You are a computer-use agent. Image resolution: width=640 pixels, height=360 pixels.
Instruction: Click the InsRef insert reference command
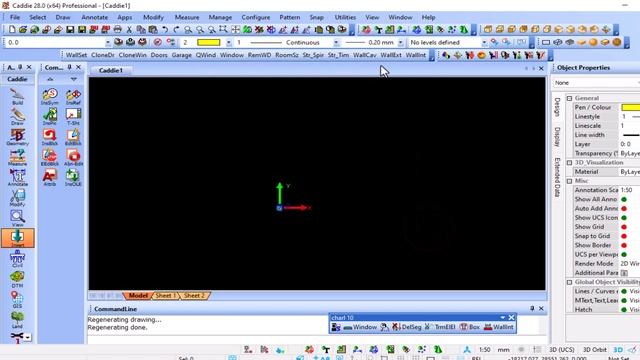coord(73,97)
